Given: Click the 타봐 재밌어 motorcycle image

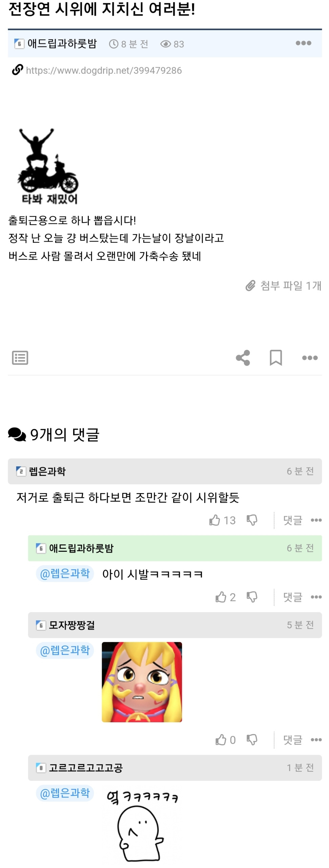Looking at the screenshot, I should pyautogui.click(x=48, y=166).
